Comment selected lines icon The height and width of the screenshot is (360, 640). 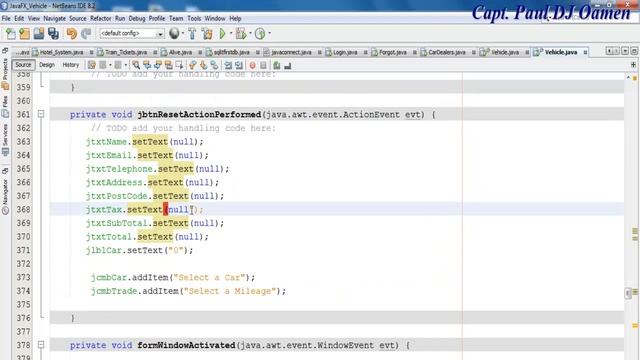[277, 65]
